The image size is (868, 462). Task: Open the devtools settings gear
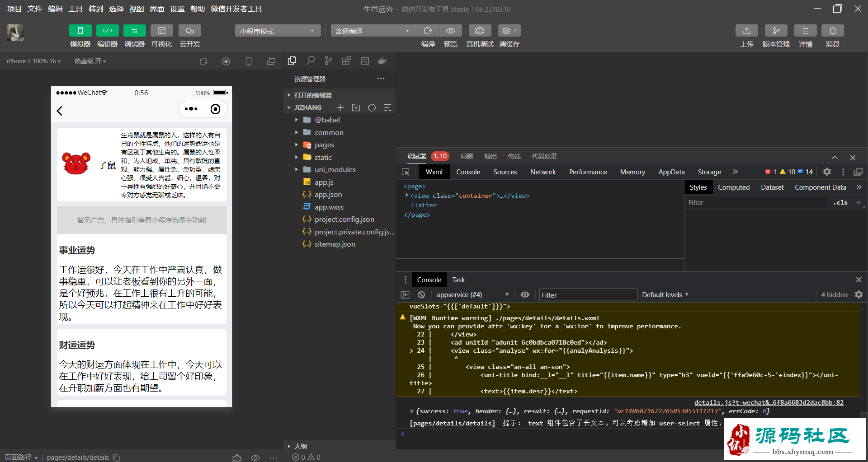(827, 172)
